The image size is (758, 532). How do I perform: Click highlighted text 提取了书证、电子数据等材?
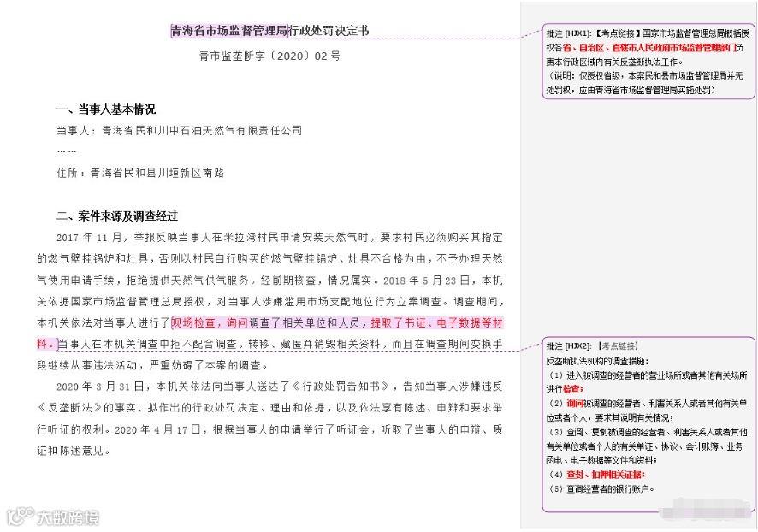click(436, 322)
